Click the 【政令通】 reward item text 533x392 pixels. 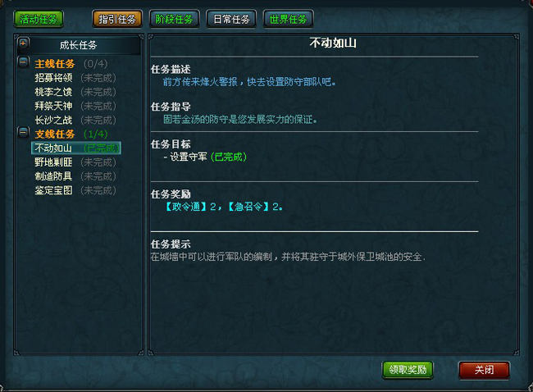click(185, 207)
